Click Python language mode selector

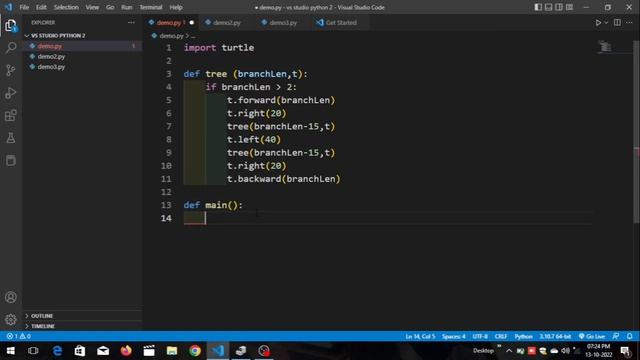click(x=523, y=336)
